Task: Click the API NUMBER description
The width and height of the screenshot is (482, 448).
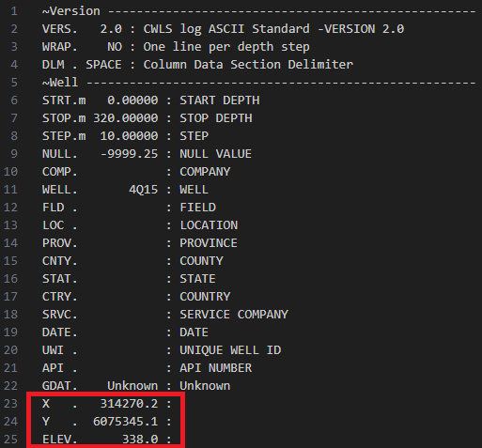Action: (216, 368)
